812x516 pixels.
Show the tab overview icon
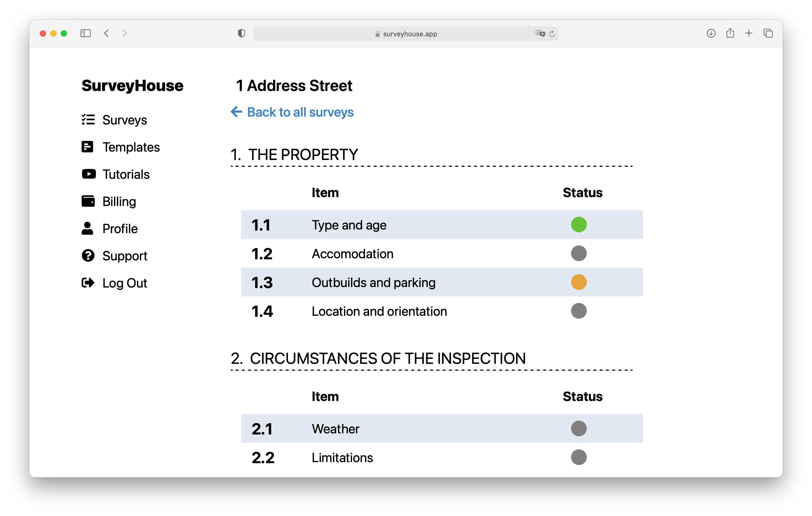point(768,33)
